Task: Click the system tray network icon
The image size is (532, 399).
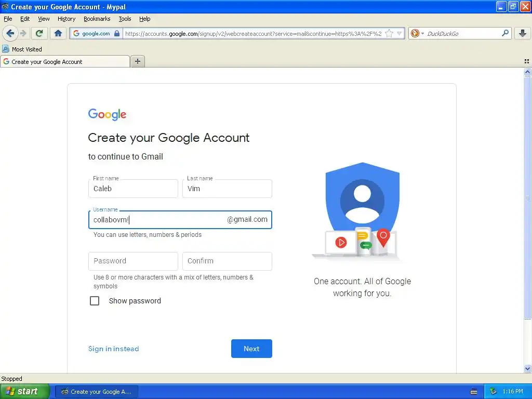Action: [494, 392]
